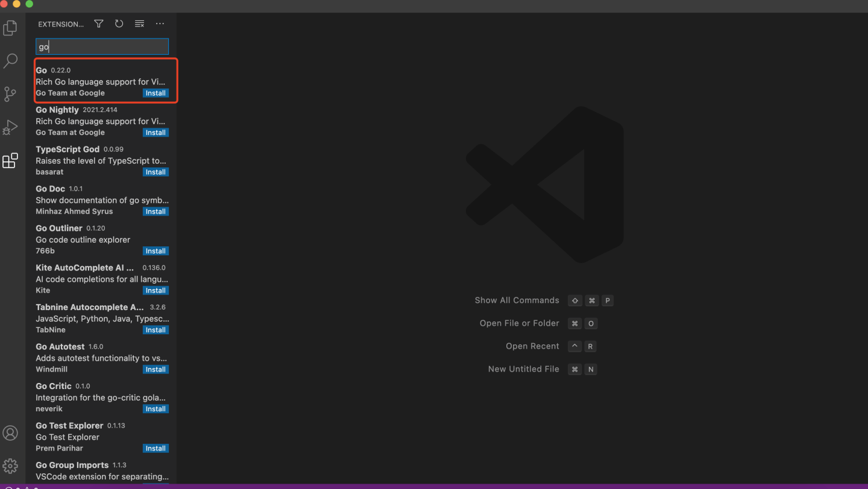
Task: Click publisher 'Minhaz Ahmed Syrus'
Action: 74,211
